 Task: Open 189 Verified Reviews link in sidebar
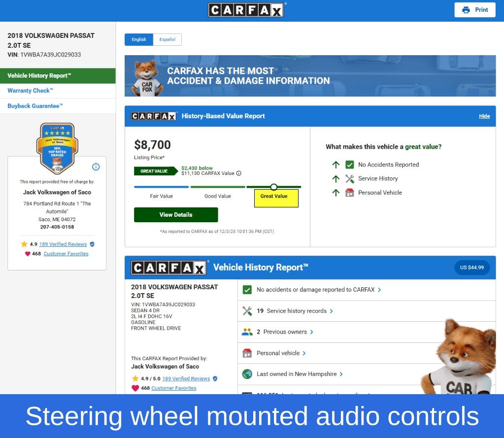(x=63, y=244)
